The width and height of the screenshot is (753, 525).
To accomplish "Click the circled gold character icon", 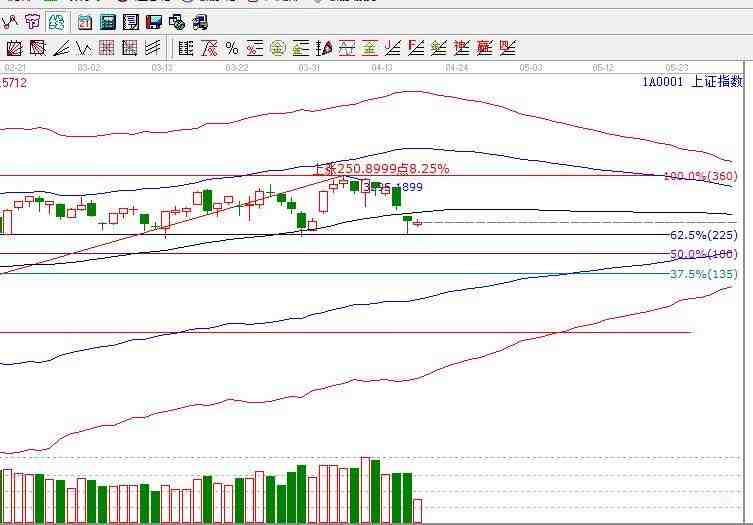I will click(278, 48).
